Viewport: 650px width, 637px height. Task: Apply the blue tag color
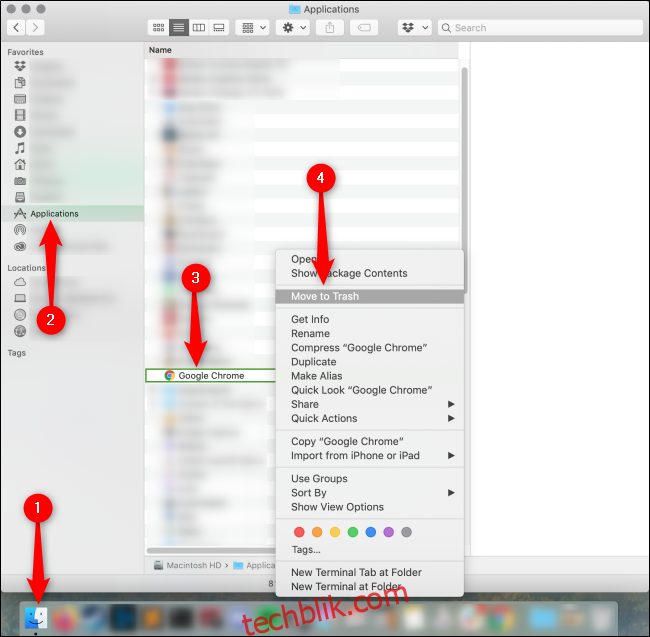click(371, 532)
